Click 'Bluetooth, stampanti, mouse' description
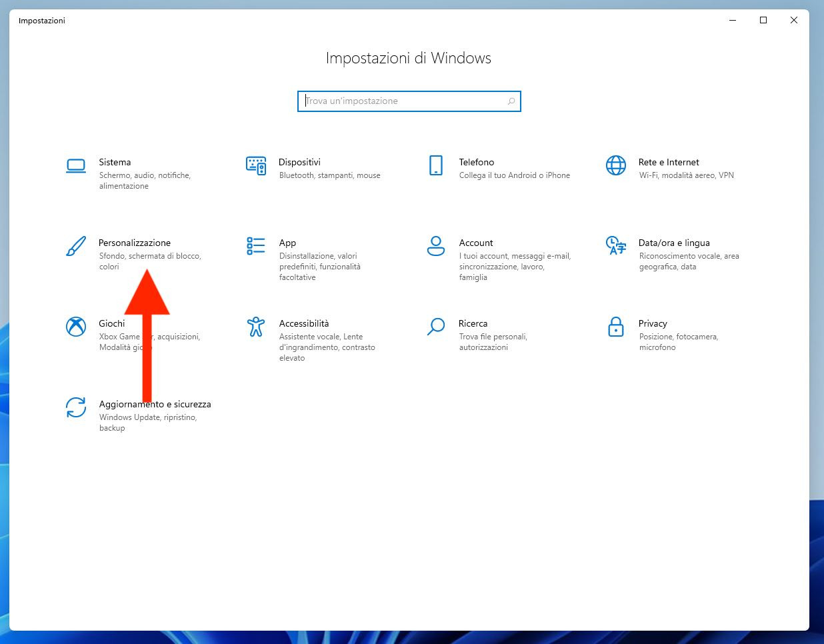This screenshot has height=644, width=824. point(330,175)
